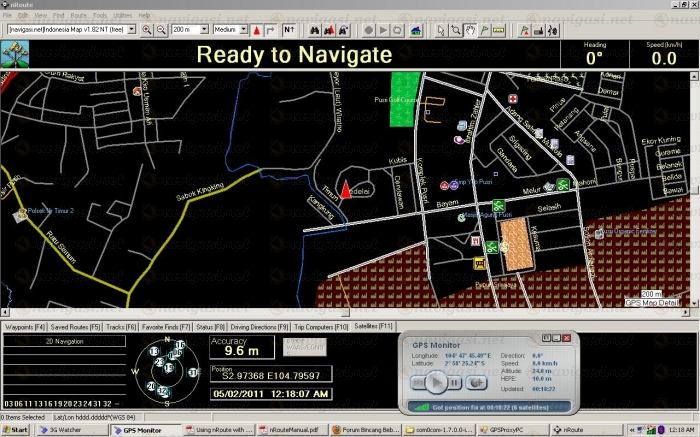Open the Utilities menu
Image resolution: width=700 pixels, height=437 pixels.
(122, 16)
